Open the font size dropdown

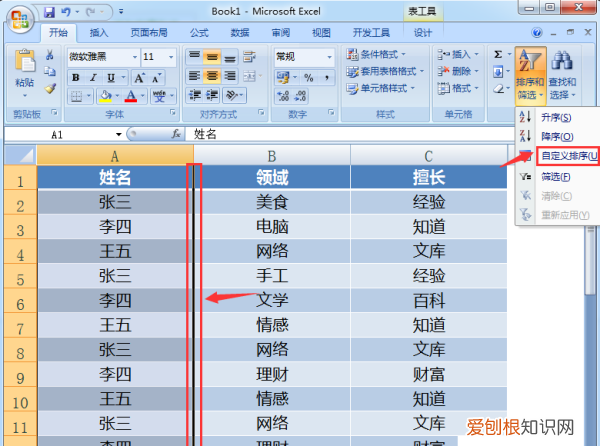(171, 57)
